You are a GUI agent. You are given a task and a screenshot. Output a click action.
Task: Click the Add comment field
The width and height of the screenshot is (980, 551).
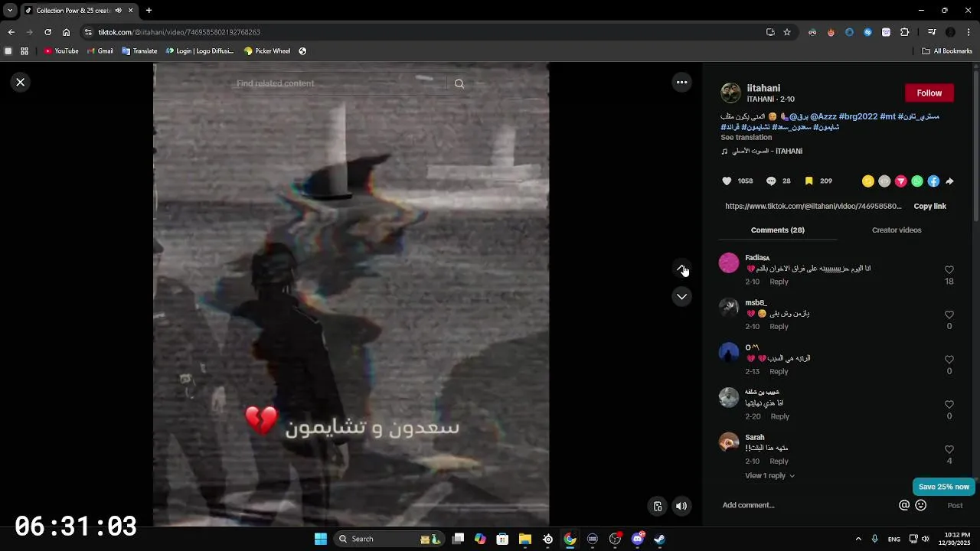coord(804,505)
